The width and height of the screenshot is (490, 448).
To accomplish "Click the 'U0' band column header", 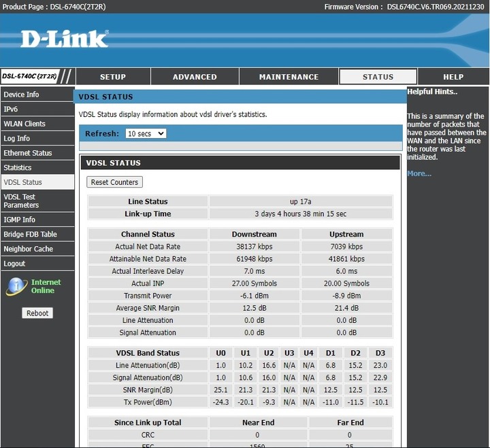I will (x=220, y=353).
